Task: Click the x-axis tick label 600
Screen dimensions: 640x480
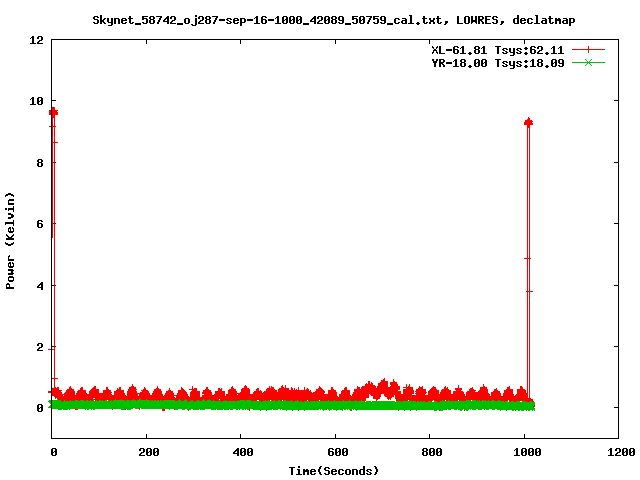Action: [335, 452]
